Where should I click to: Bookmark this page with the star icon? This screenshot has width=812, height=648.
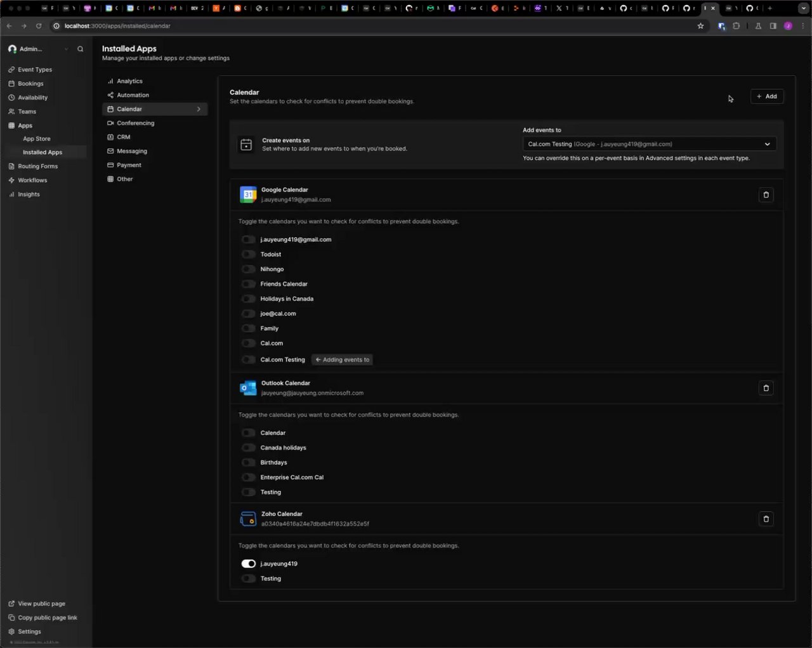[x=700, y=26]
